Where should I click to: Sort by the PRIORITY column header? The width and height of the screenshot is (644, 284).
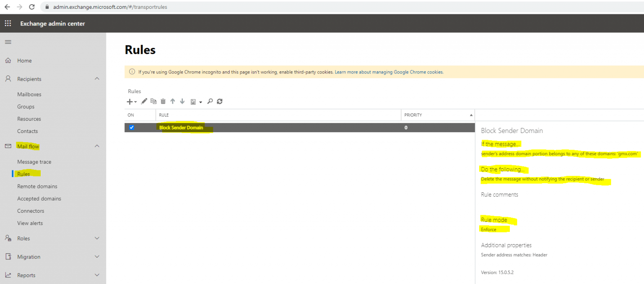click(413, 115)
